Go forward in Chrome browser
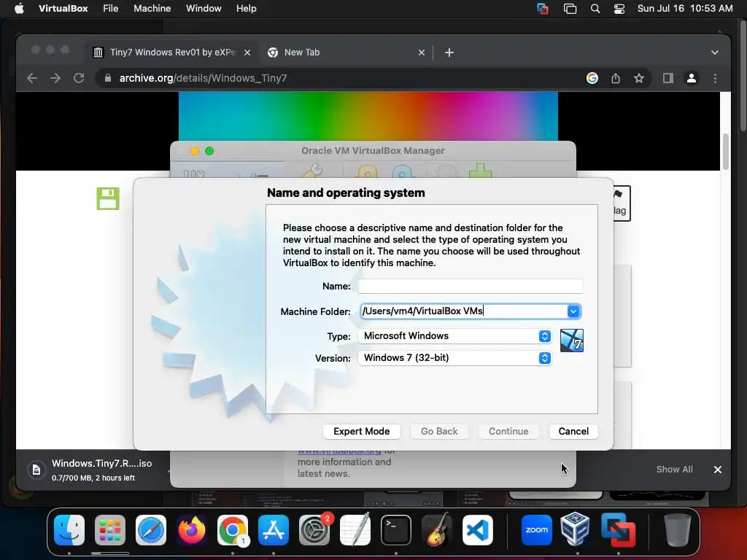Image resolution: width=747 pixels, height=560 pixels. pyautogui.click(x=55, y=78)
